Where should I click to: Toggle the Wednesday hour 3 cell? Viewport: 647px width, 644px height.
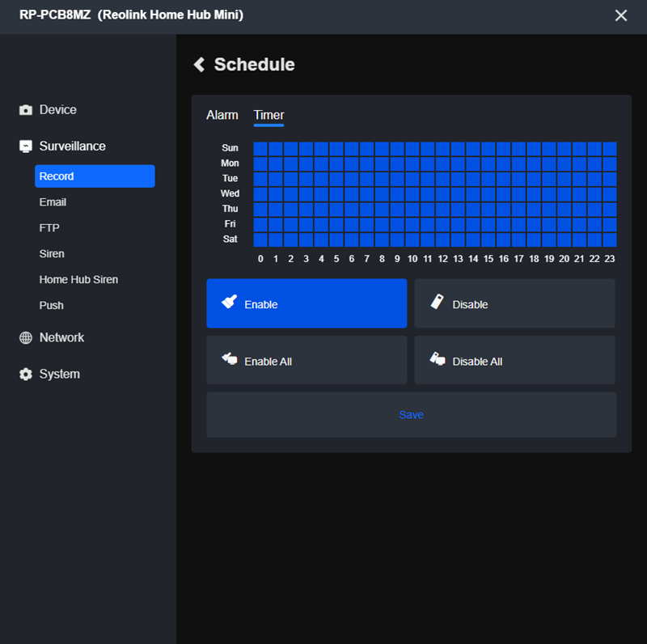click(x=307, y=194)
